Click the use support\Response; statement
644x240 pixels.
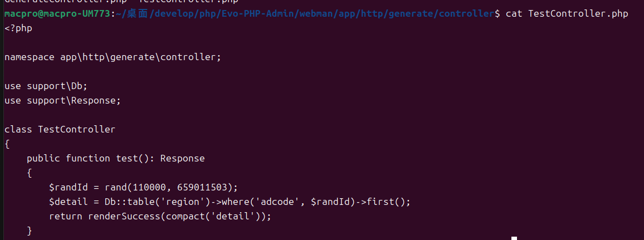coord(63,101)
